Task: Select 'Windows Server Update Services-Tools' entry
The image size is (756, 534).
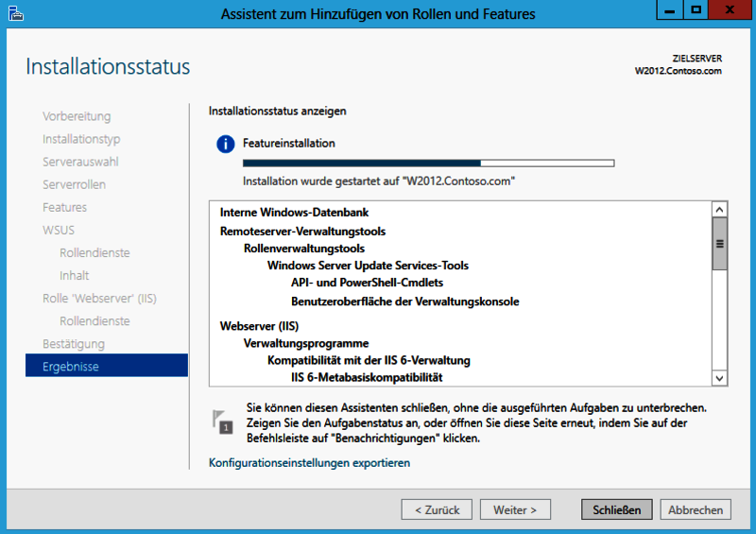Action: click(x=368, y=266)
